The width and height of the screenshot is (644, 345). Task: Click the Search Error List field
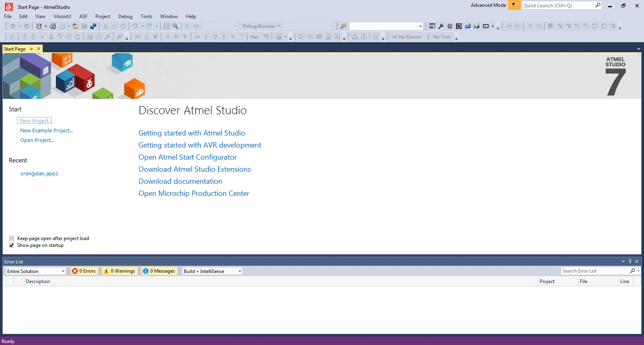595,271
